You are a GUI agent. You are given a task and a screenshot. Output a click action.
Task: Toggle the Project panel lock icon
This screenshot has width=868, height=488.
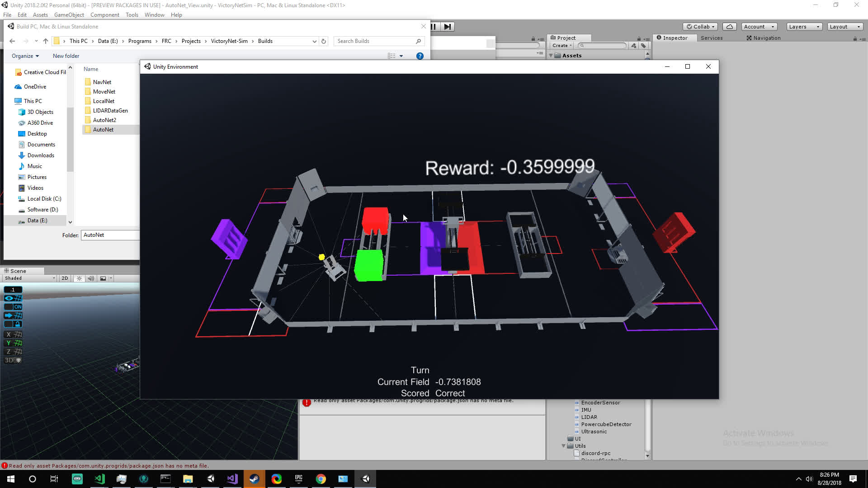pos(639,38)
